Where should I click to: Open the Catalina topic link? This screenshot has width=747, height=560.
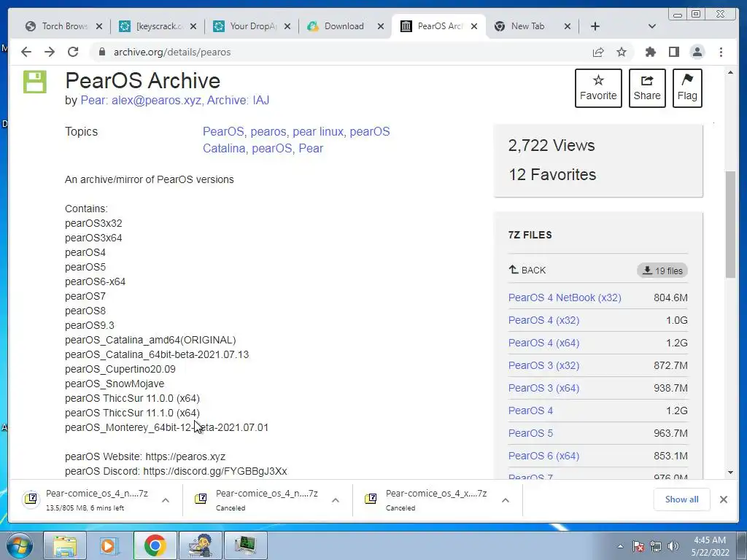224,149
